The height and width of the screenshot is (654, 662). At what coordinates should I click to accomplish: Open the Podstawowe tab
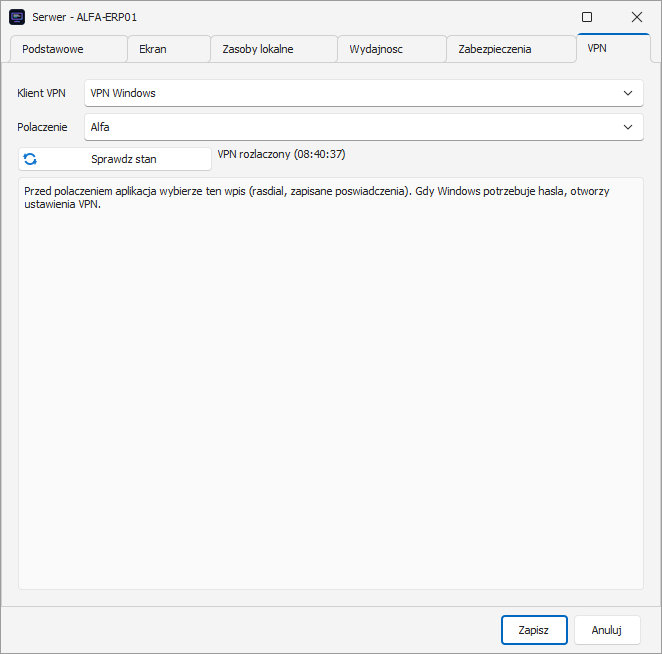pos(68,49)
